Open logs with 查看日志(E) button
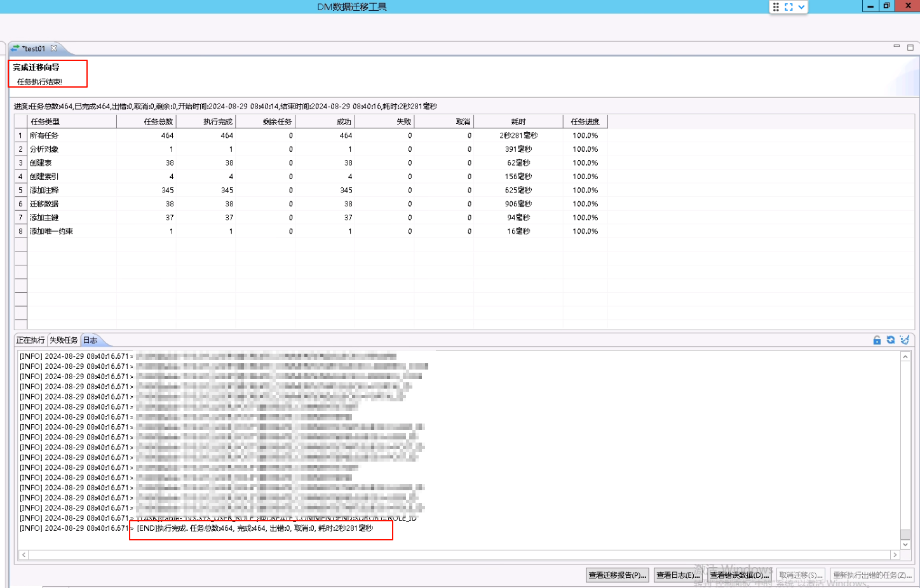The width and height of the screenshot is (920, 588). pyautogui.click(x=677, y=575)
